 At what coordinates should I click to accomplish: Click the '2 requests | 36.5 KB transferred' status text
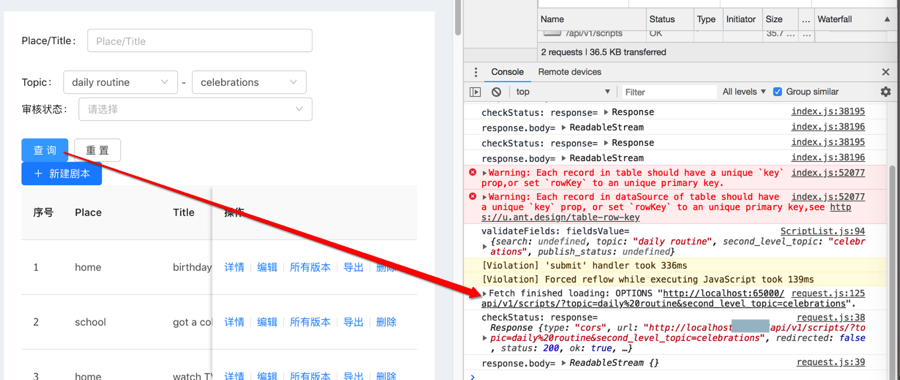pyautogui.click(x=603, y=52)
